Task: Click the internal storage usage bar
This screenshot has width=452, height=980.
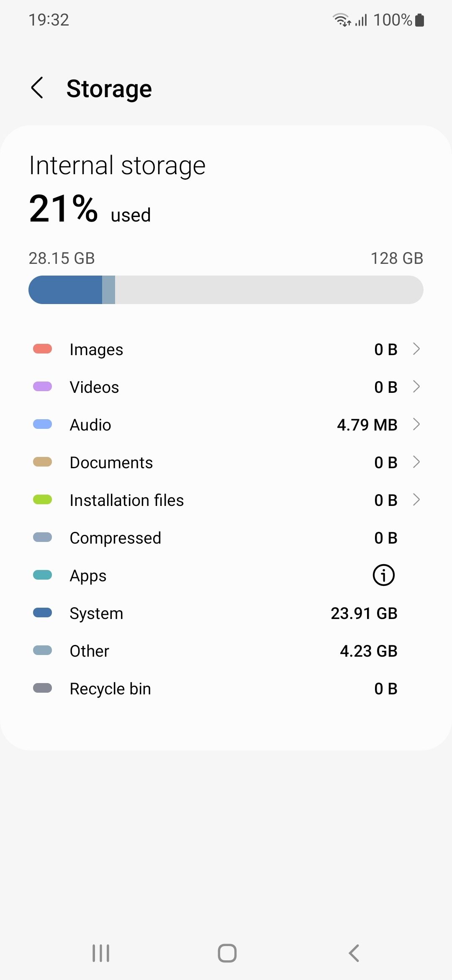Action: [x=226, y=290]
